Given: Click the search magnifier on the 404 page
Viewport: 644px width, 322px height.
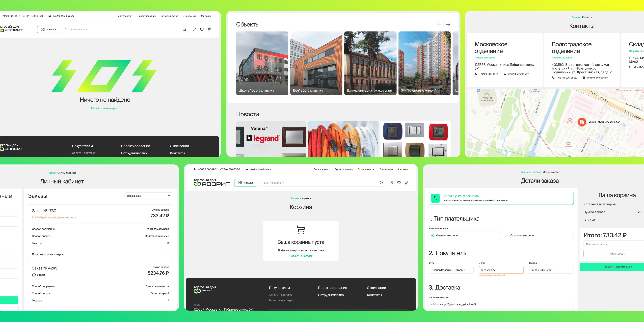Looking at the screenshot, I should (x=184, y=29).
